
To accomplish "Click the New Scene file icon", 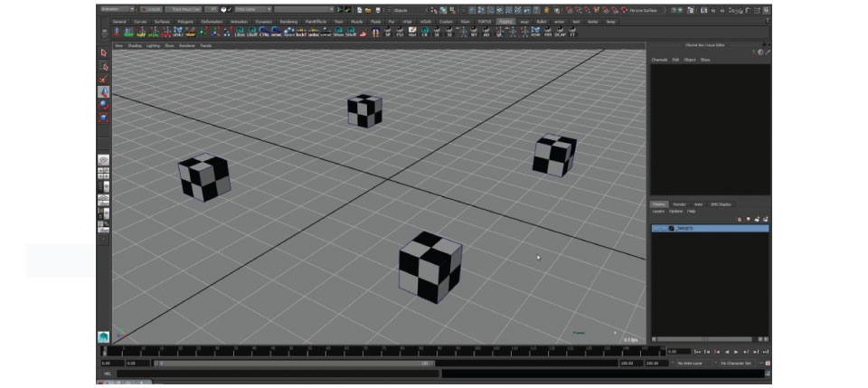I will (x=359, y=10).
